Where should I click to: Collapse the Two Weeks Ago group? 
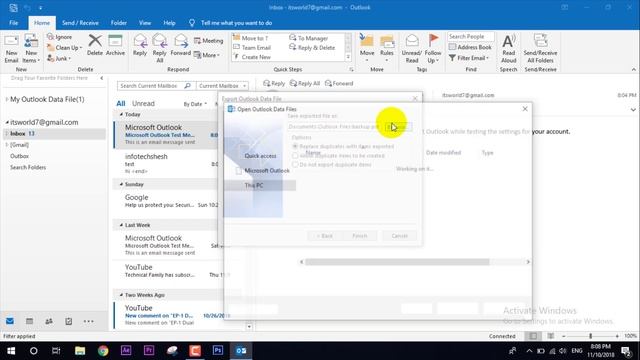(121, 295)
